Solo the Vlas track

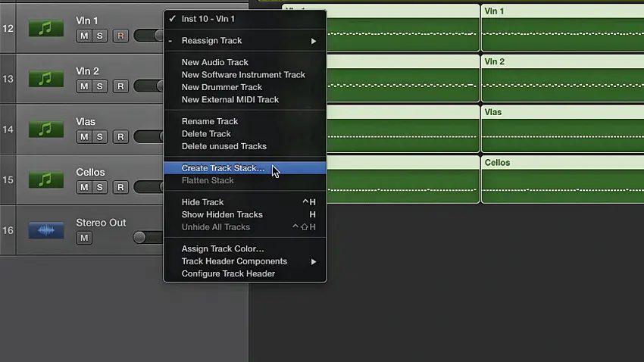coord(100,137)
